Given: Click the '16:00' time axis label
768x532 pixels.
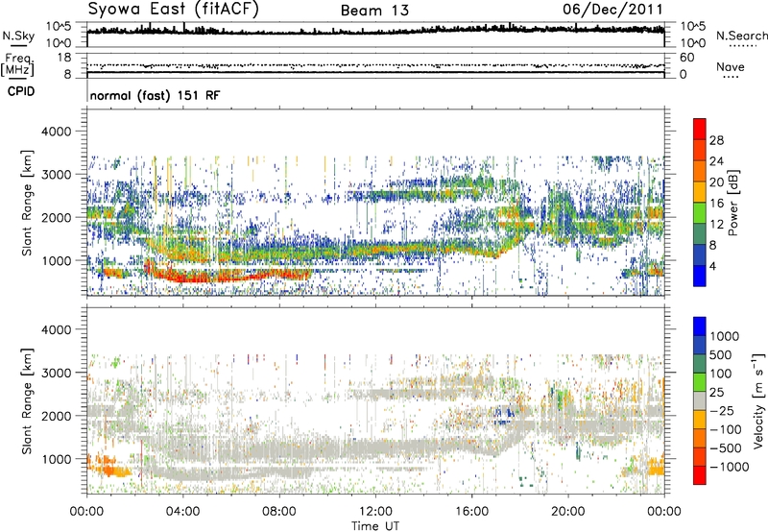Looking at the screenshot, I should pyautogui.click(x=471, y=512).
